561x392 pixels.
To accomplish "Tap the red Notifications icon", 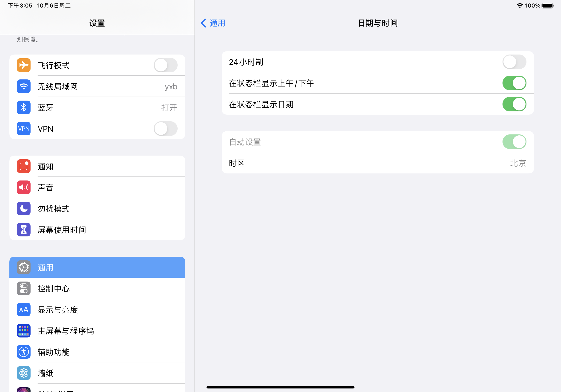I will point(24,166).
